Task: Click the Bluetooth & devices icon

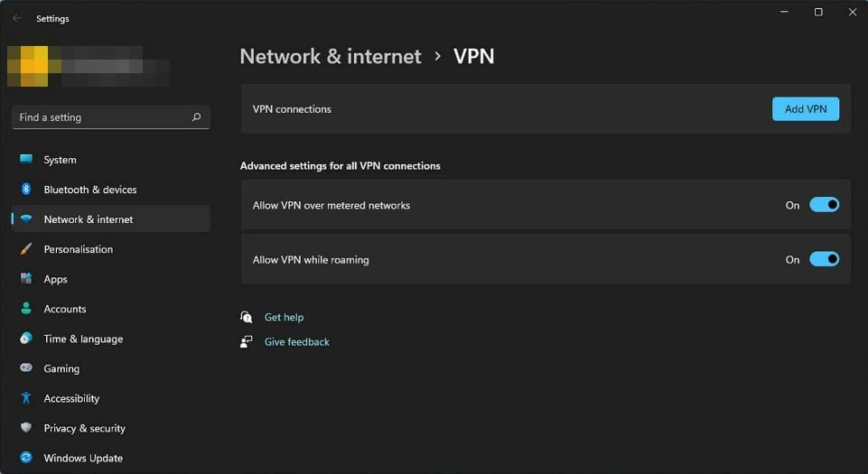Action: click(x=26, y=190)
